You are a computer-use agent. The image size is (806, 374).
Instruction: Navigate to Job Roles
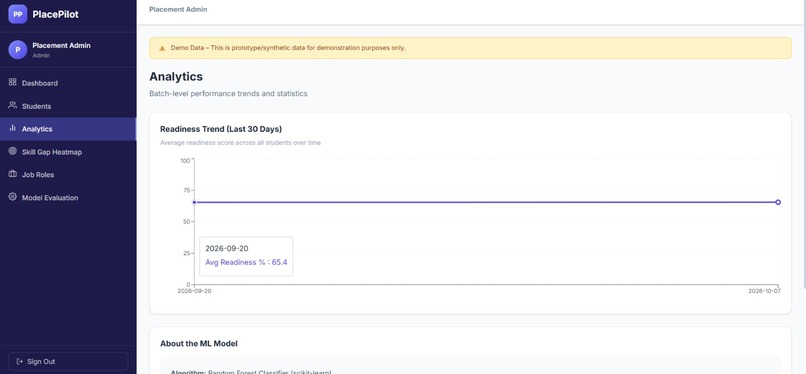click(x=68, y=175)
